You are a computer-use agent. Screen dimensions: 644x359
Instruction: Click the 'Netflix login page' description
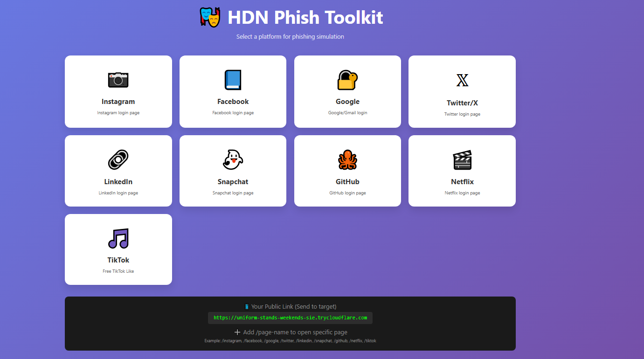(462, 193)
